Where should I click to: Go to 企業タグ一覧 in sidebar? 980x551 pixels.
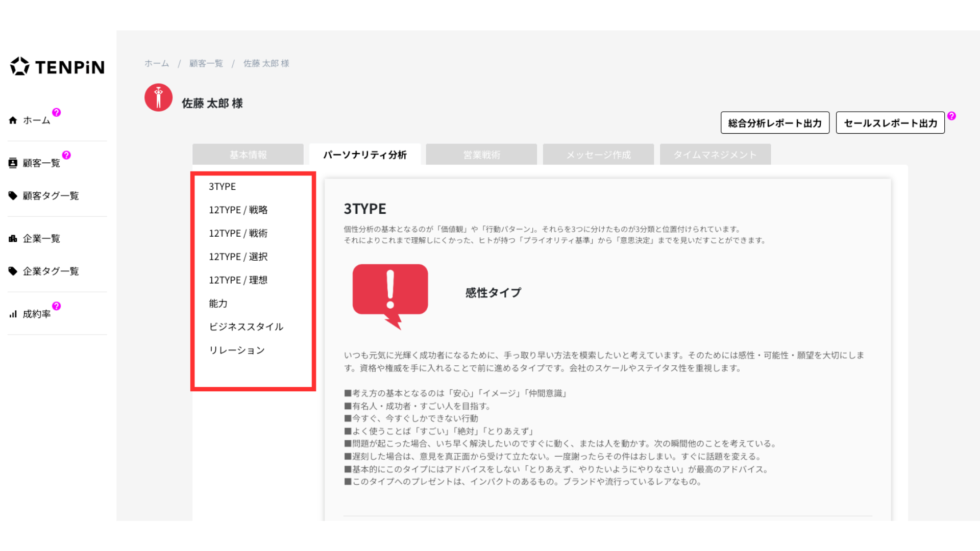(51, 271)
